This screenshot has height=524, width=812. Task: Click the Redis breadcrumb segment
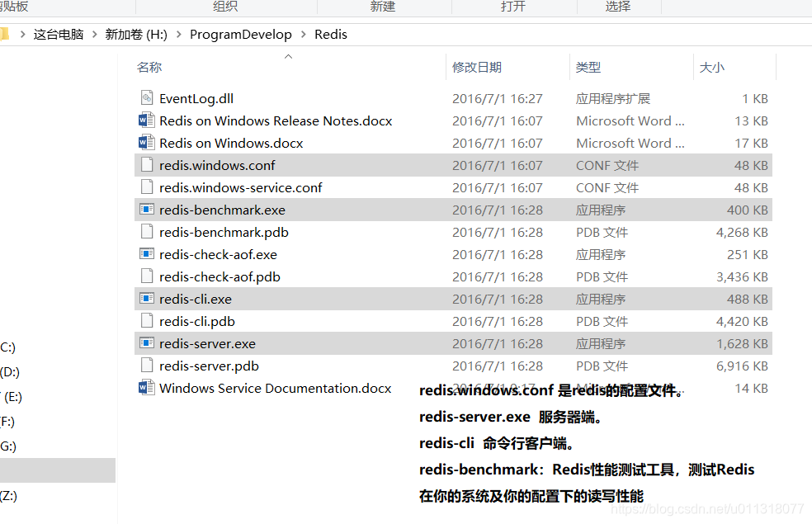[x=331, y=34]
